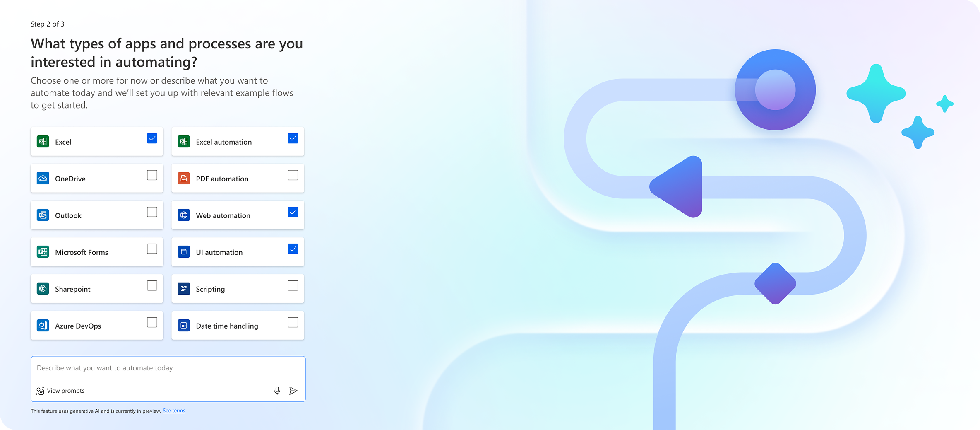This screenshot has height=430, width=980.
Task: Enable the Scripting checkbox
Action: point(293,286)
